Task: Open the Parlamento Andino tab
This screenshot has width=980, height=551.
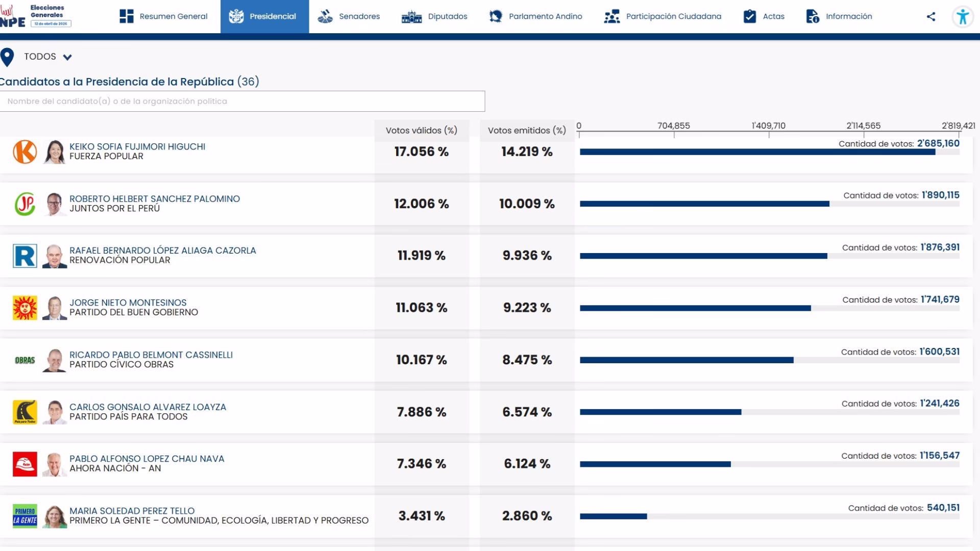Action: point(535,16)
